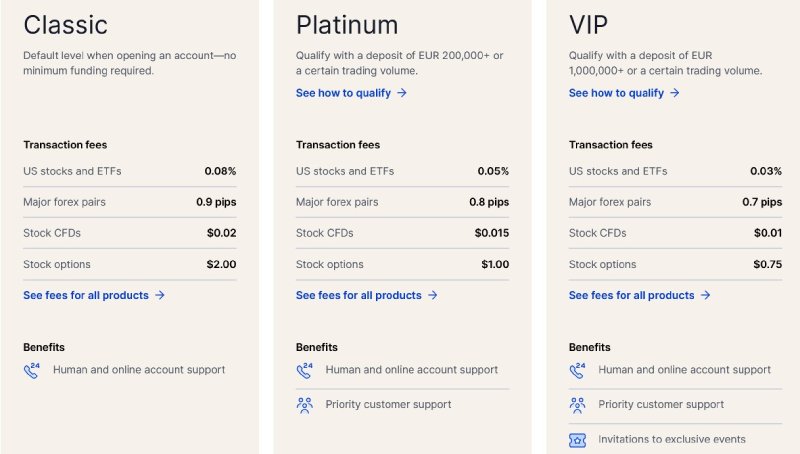The height and width of the screenshot is (454, 800).
Task: Click the exclusive events ticket icon in VIP
Action: point(578,440)
